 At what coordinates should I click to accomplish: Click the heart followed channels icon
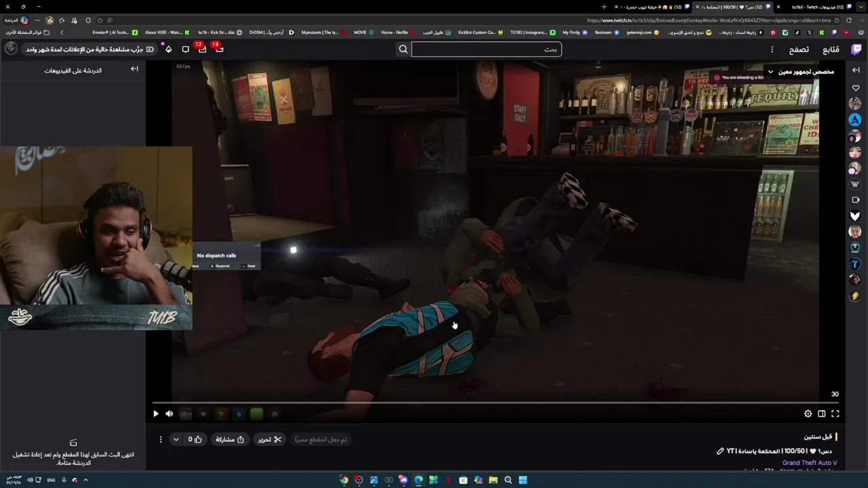click(x=856, y=88)
